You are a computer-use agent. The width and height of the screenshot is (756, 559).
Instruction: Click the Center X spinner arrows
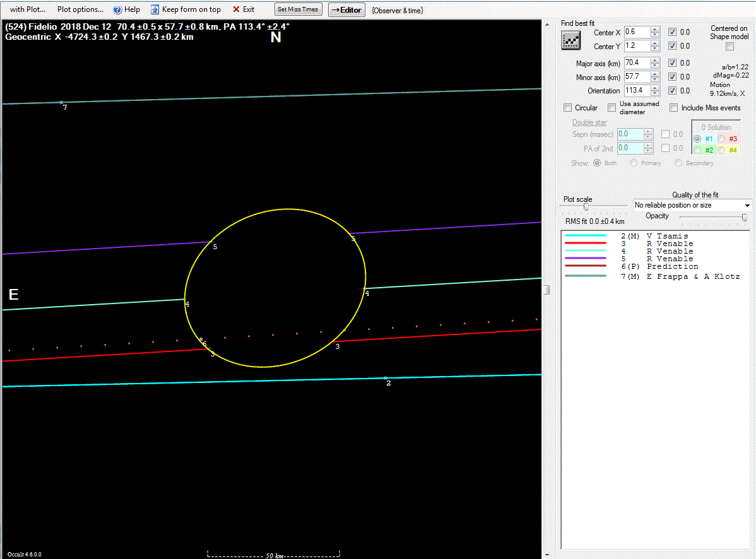click(655, 32)
